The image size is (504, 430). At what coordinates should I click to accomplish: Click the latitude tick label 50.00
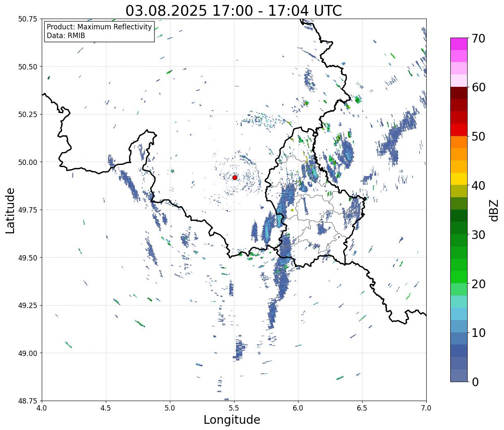28,162
